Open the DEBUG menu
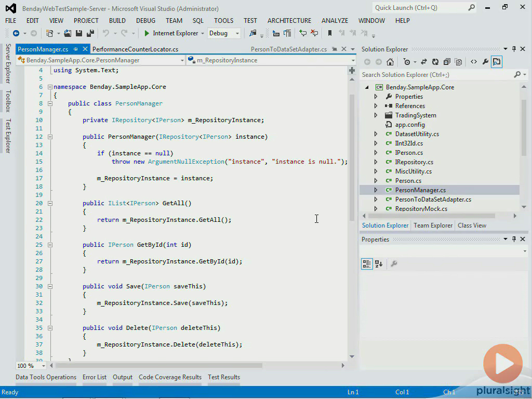 point(145,21)
